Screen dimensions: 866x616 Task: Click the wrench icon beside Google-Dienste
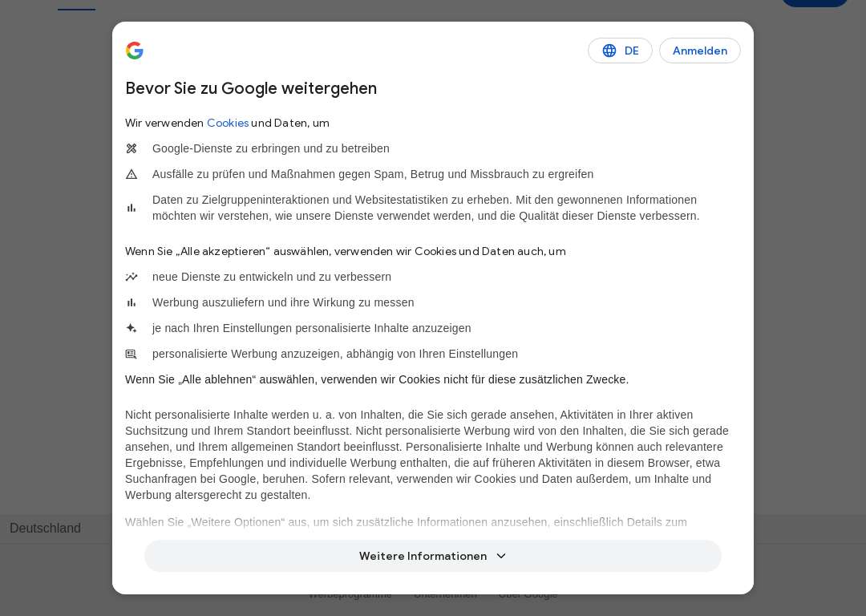[132, 148]
